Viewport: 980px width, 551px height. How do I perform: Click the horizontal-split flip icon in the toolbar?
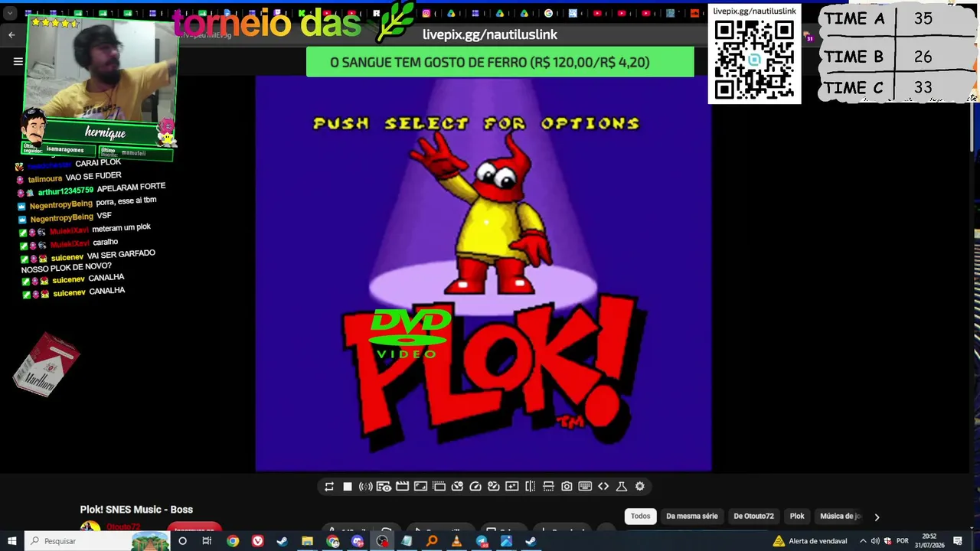(x=548, y=487)
